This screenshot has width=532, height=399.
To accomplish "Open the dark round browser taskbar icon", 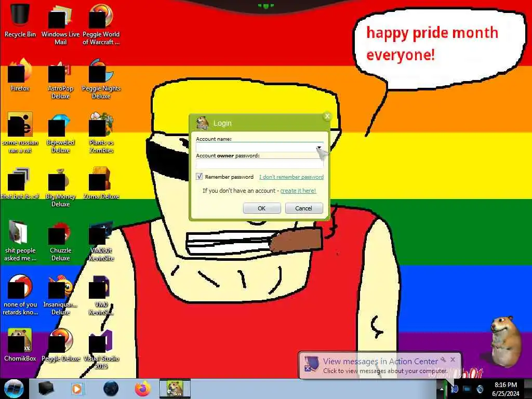I will (111, 389).
